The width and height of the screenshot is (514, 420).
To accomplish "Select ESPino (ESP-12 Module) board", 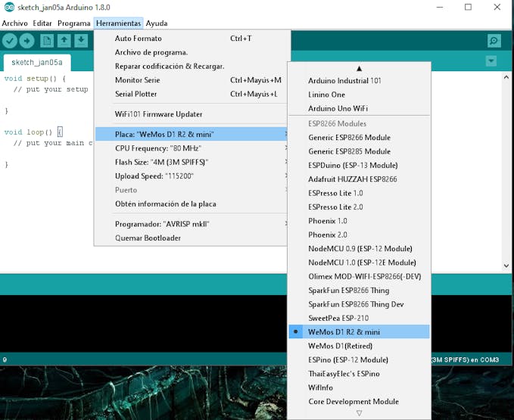I will pyautogui.click(x=359, y=360).
